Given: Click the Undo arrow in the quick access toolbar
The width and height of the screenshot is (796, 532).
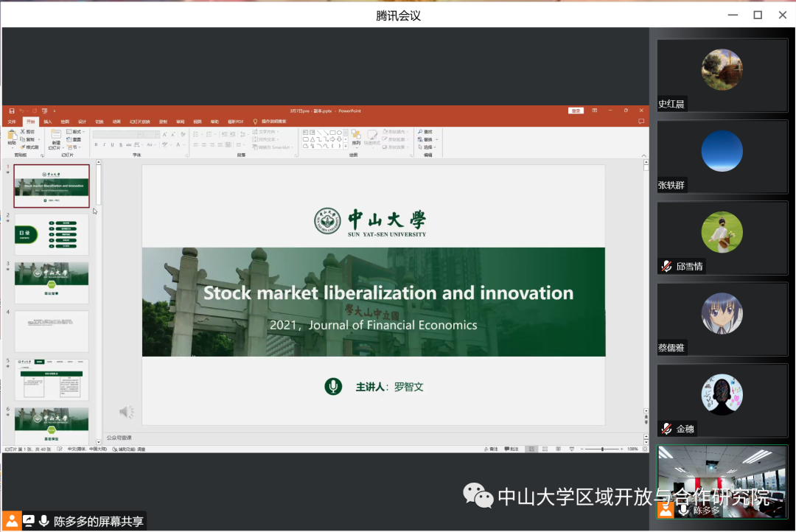Looking at the screenshot, I should (x=22, y=111).
